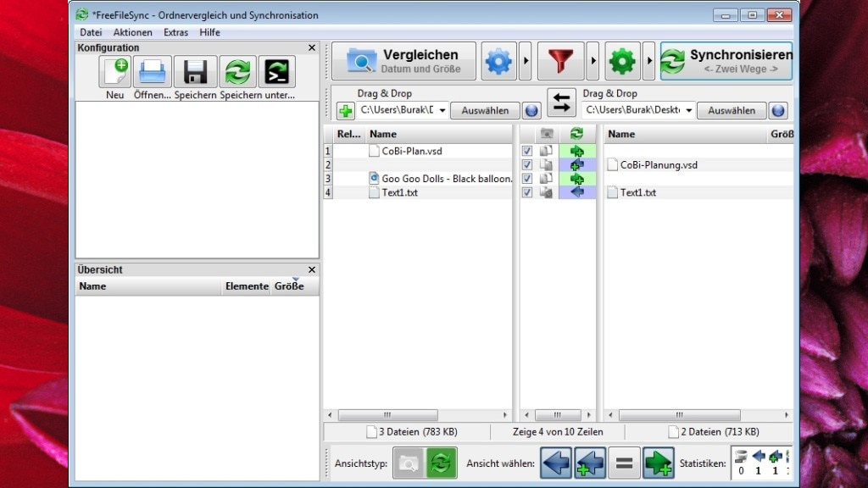Screen dimensions: 868x488
Task: Expand arrow next to green gear
Action: [x=648, y=61]
